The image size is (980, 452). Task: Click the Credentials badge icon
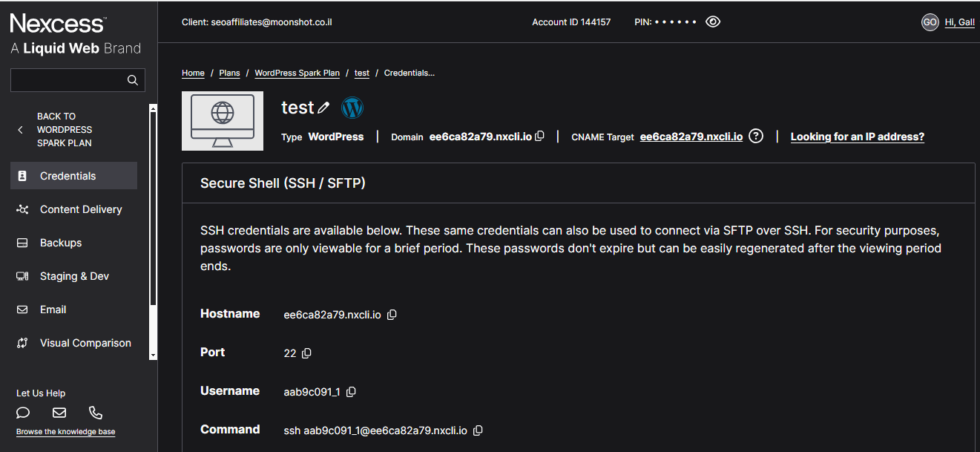pos(22,176)
